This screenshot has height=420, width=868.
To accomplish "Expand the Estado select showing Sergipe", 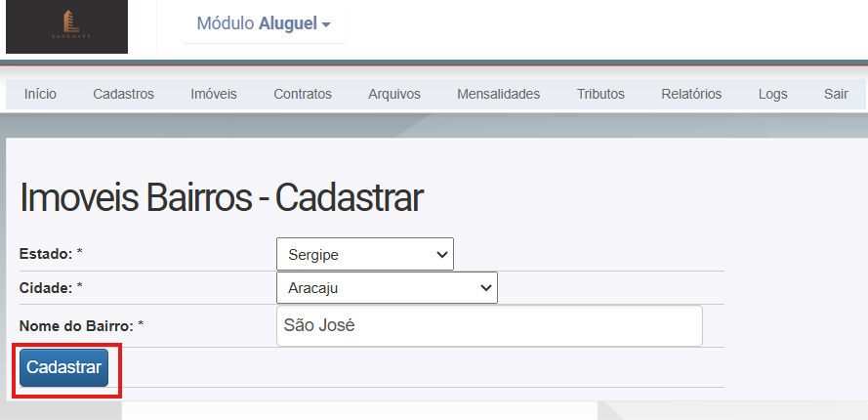I will click(x=365, y=254).
